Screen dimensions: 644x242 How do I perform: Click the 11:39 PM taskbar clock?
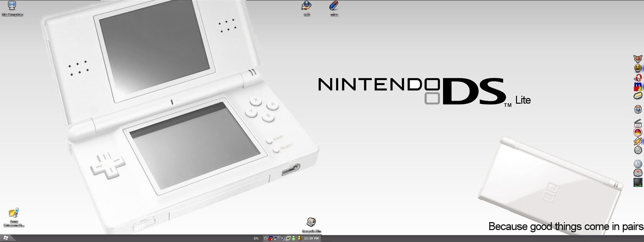click(x=311, y=239)
